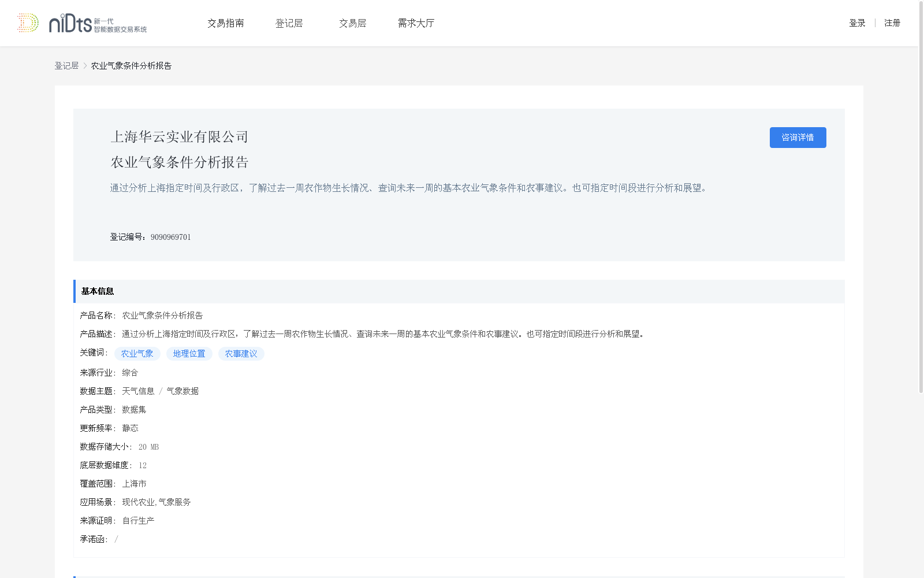The width and height of the screenshot is (924, 578).
Task: Select the 地理位置 keyword tag
Action: pyautogui.click(x=189, y=354)
